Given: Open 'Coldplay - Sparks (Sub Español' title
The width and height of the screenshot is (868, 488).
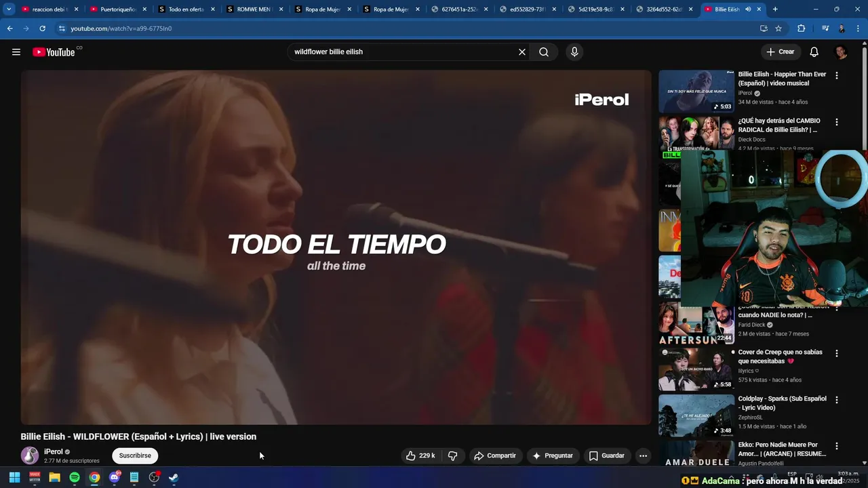Looking at the screenshot, I should (x=782, y=403).
